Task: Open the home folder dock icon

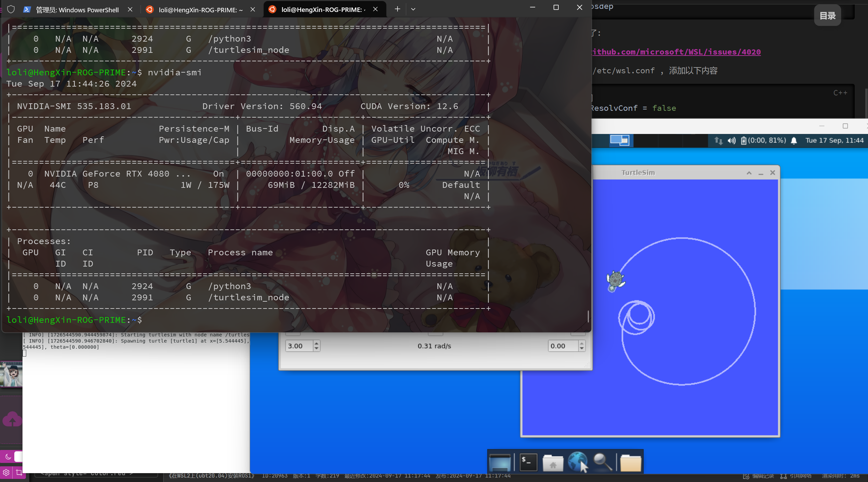Action: 553,463
